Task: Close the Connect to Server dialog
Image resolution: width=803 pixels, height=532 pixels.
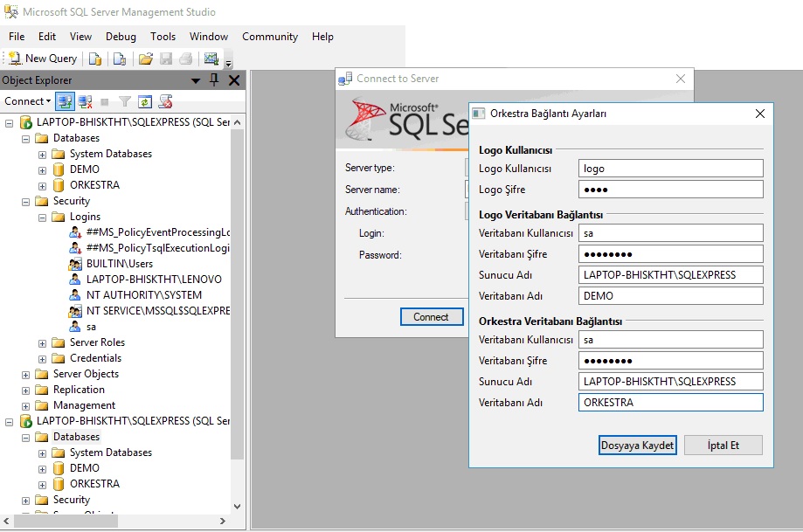Action: tap(681, 79)
